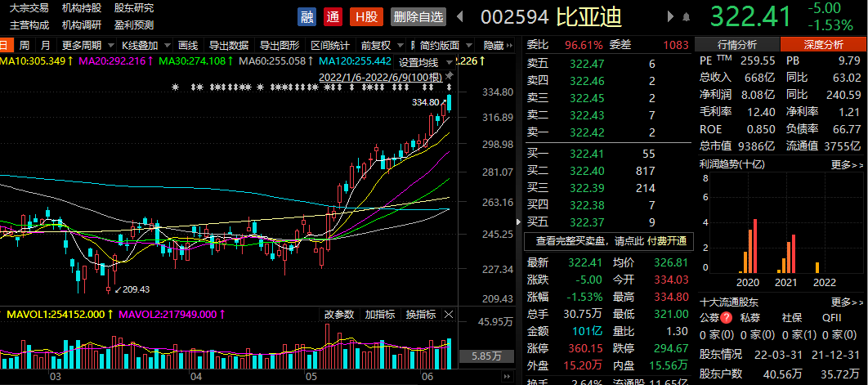Click 区间统计 button
The width and height of the screenshot is (868, 385).
tap(330, 46)
